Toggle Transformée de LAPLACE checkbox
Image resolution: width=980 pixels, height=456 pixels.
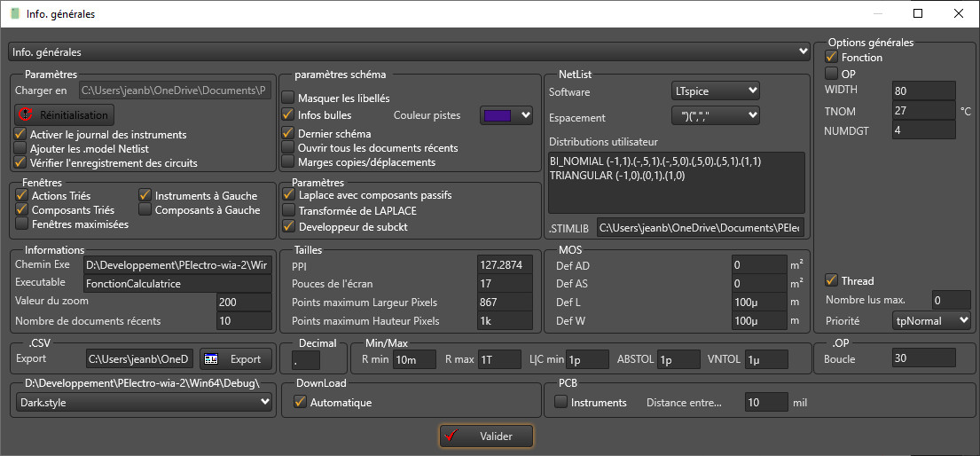tap(288, 210)
